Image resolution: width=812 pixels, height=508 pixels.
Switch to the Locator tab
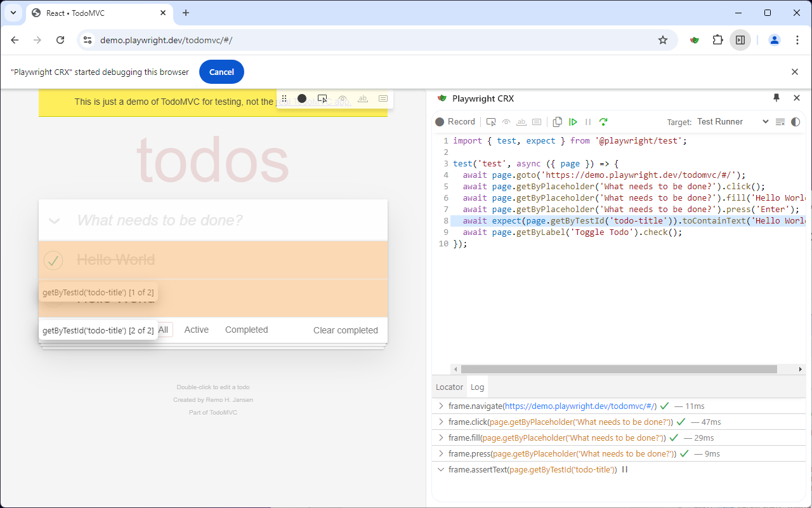(x=449, y=387)
